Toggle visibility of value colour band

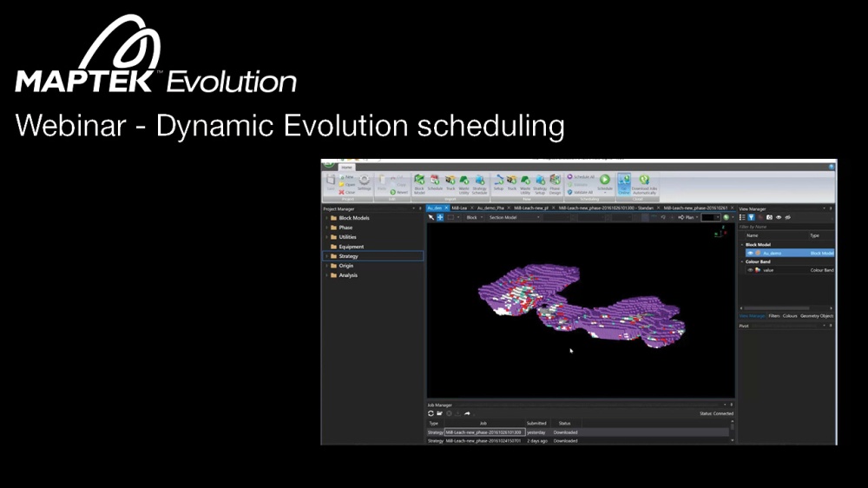click(751, 270)
